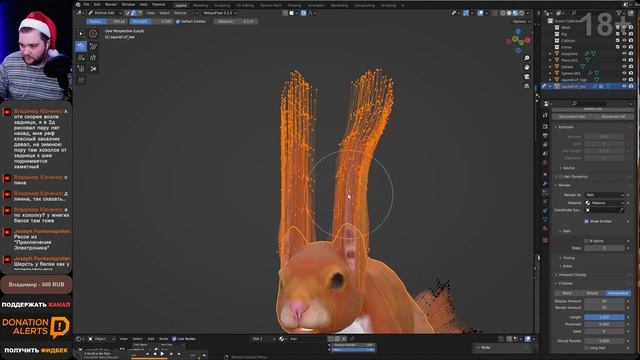
Task: Click the pan view hand icon
Action: click(527, 67)
